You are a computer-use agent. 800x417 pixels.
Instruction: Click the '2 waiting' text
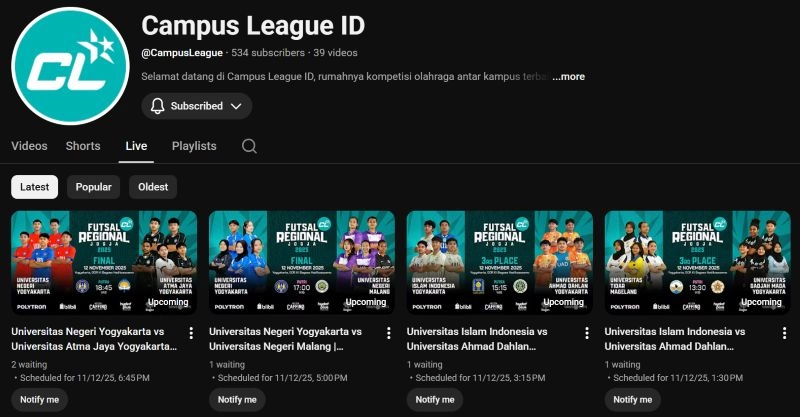[x=29, y=365]
